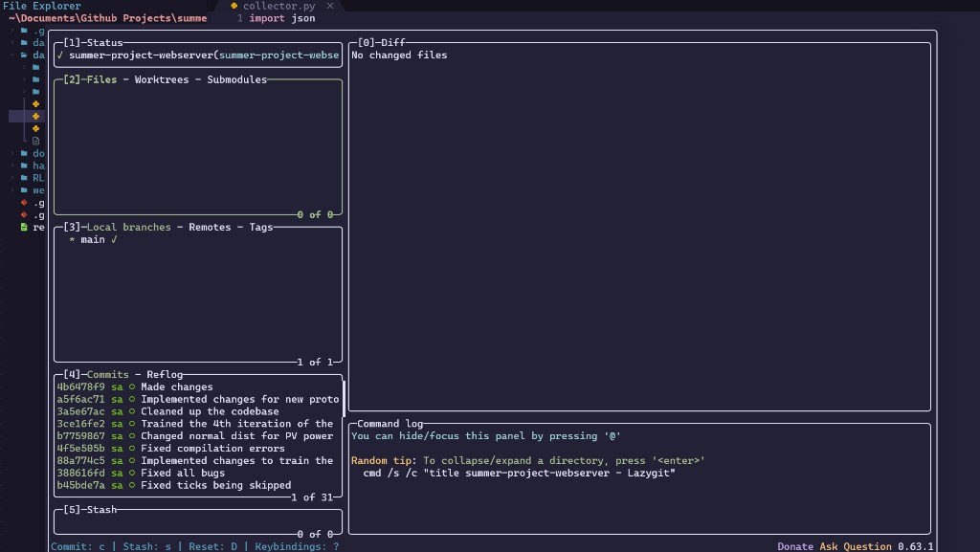Select the main branch row
Viewport: 980px width, 552px height.
click(198, 239)
